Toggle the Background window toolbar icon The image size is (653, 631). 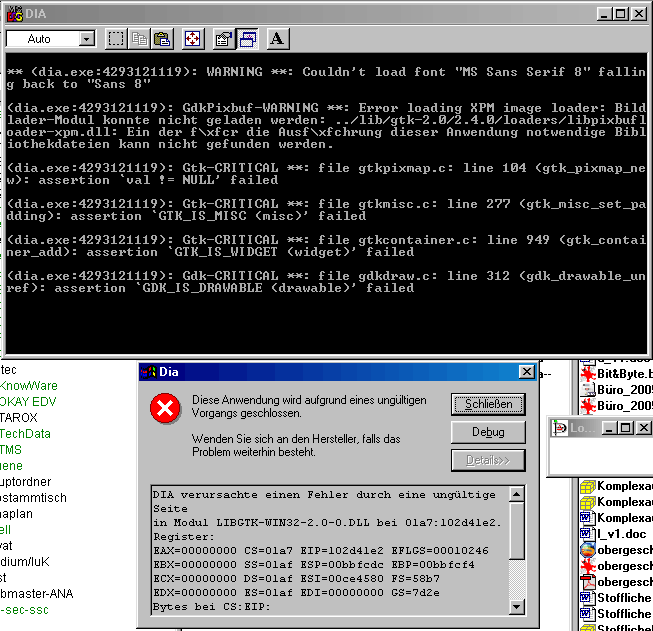[246, 39]
